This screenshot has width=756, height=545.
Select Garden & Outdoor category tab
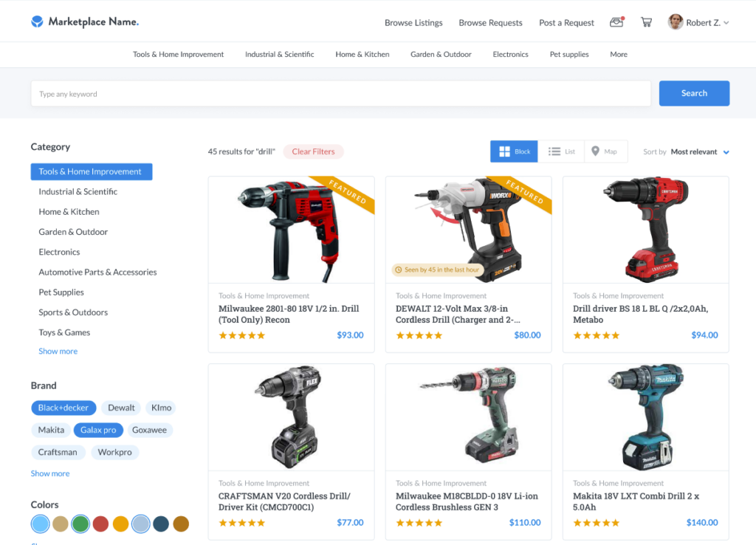(441, 55)
